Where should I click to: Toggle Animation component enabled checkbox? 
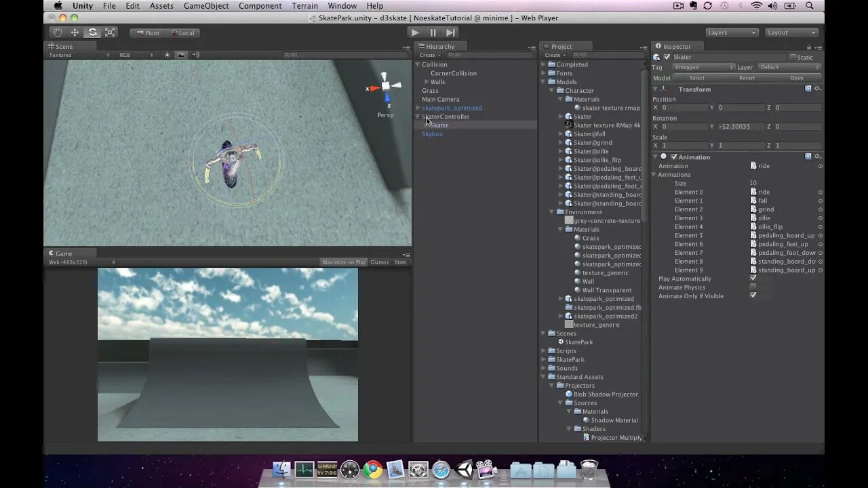click(674, 157)
